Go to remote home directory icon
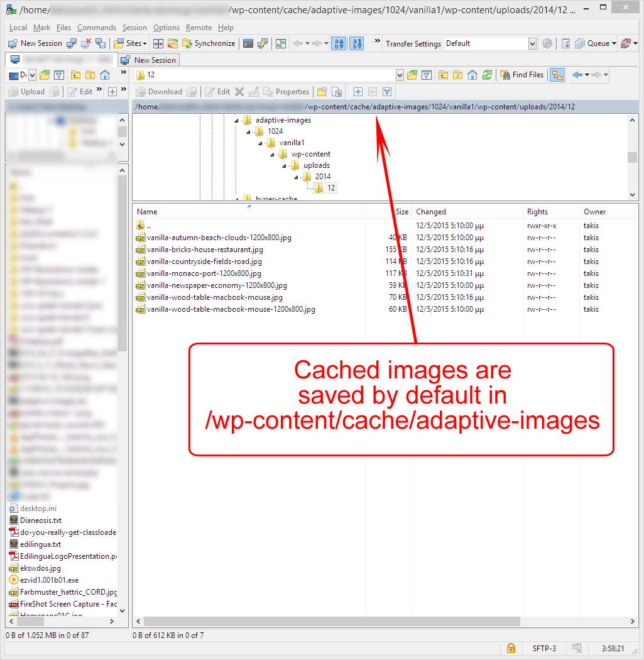 tap(471, 74)
